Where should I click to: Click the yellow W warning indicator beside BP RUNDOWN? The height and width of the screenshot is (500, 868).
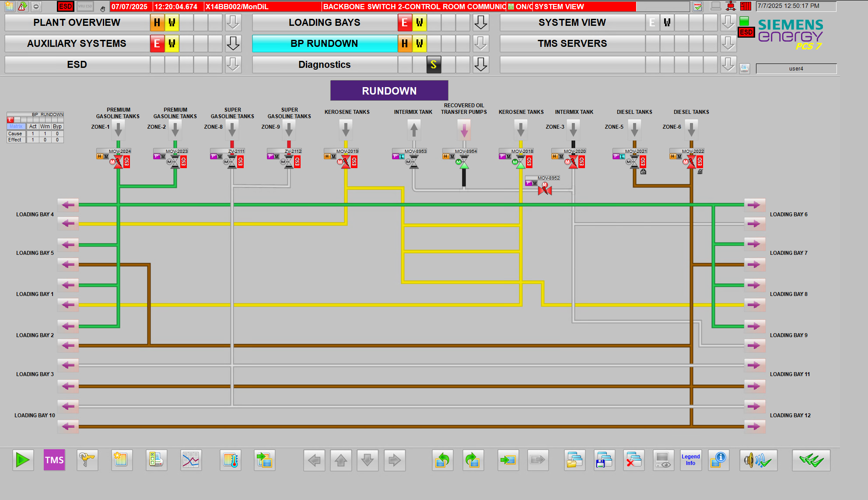tap(420, 43)
